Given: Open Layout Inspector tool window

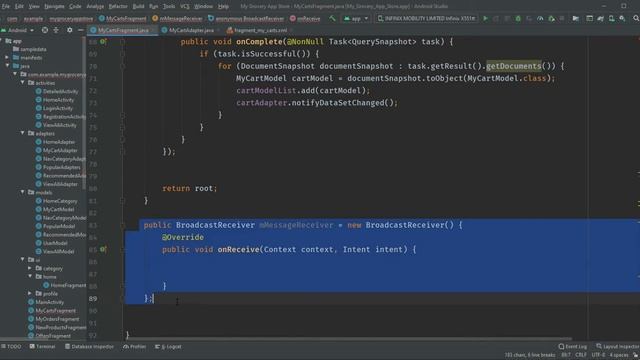Looking at the screenshot, I should point(618,347).
